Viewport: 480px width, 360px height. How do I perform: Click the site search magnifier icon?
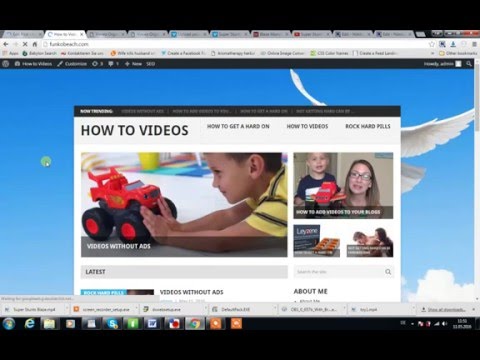point(388,272)
